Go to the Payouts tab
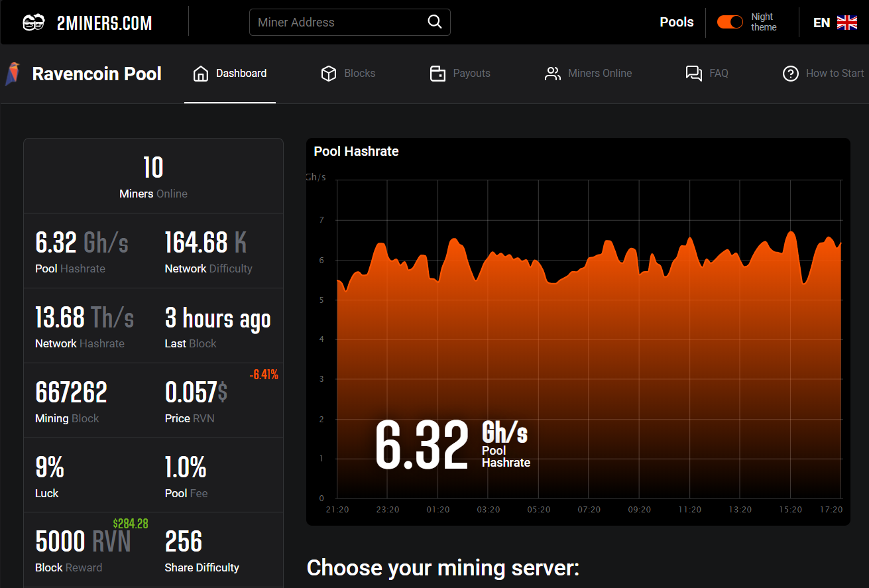Viewport: 869px width, 588px height. pyautogui.click(x=460, y=74)
